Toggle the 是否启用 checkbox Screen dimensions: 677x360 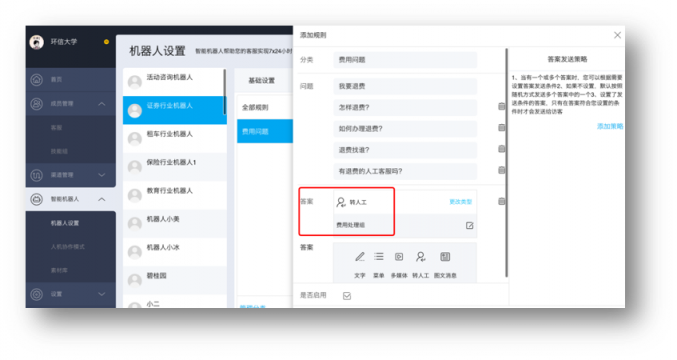pyautogui.click(x=347, y=296)
